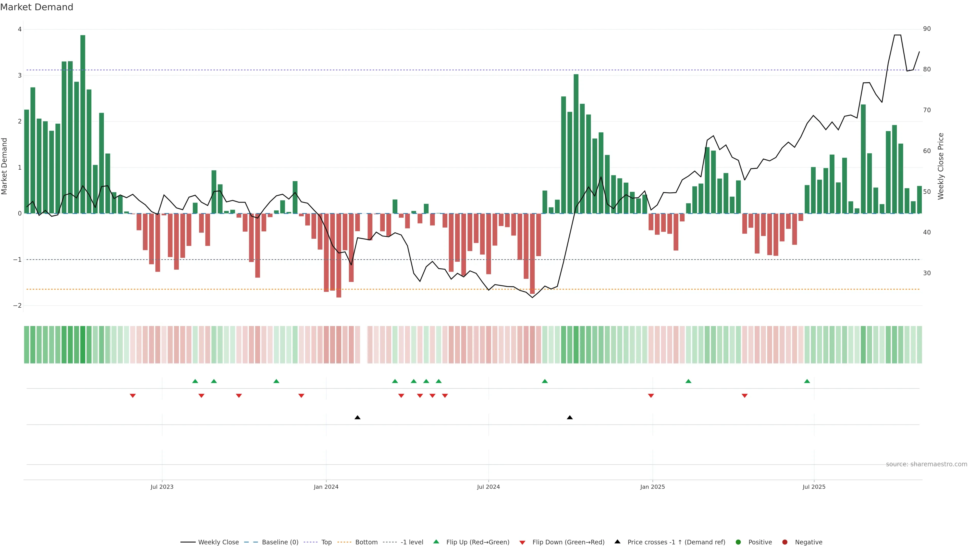Image resolution: width=980 pixels, height=551 pixels.
Task: Click black triangle marker after Jul 2024
Action: [x=570, y=418]
